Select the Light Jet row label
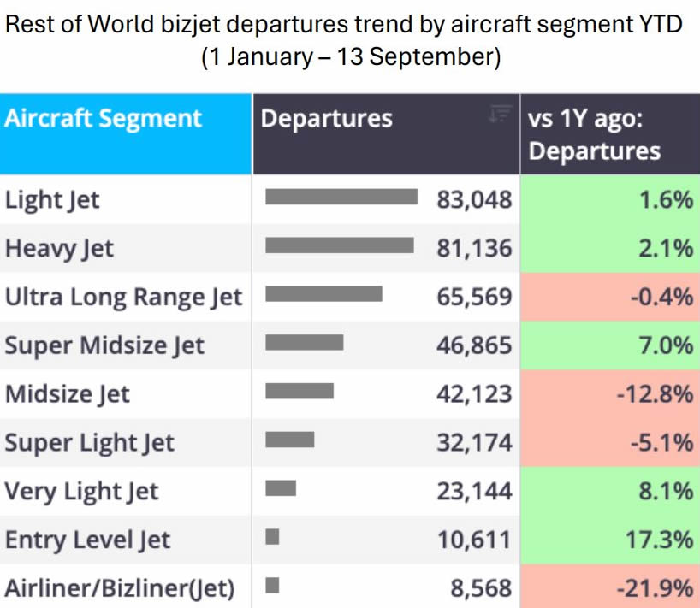Viewport: 700px width, 608px height. [x=52, y=199]
